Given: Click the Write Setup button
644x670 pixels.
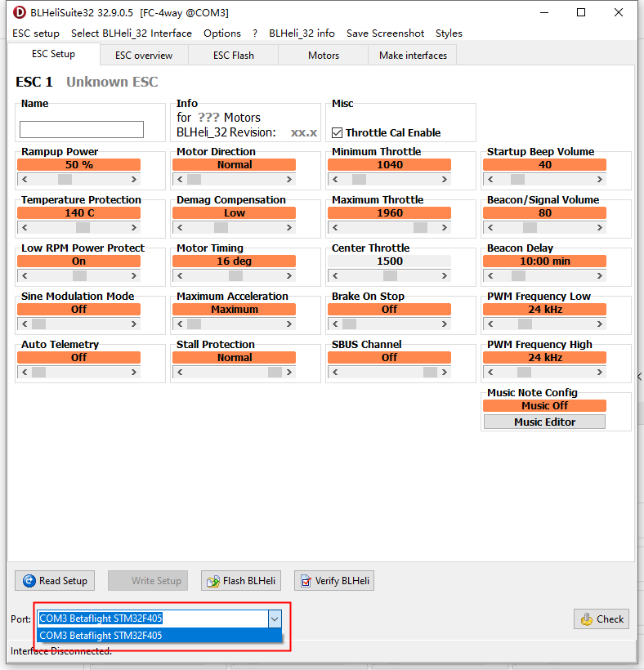Looking at the screenshot, I should coord(148,581).
